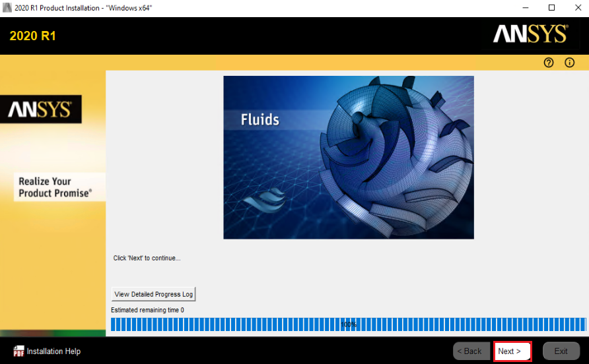Click the '2020 R1' version heading
Image resolution: width=589 pixels, height=364 pixels.
tap(32, 36)
